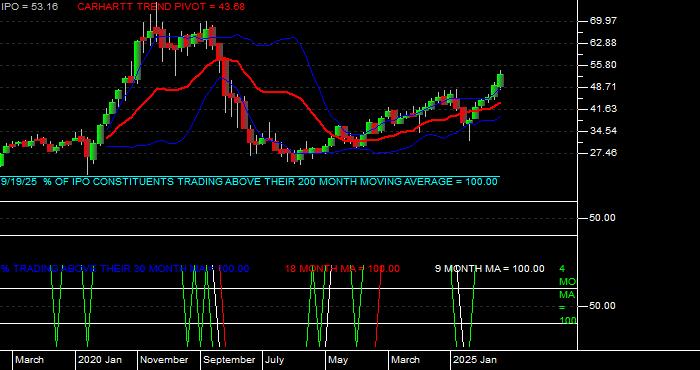Click the white 9 MONTH MA = 100.00 label

click(x=490, y=269)
